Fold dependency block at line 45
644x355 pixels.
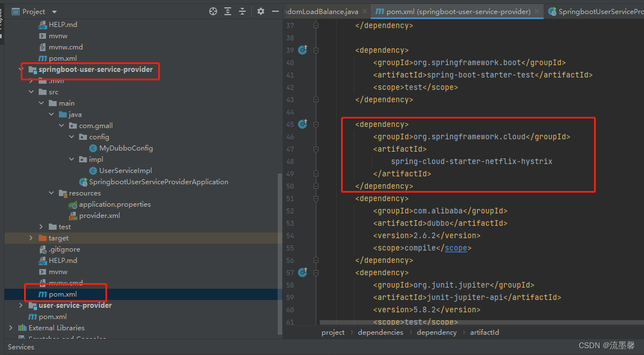[x=316, y=124]
